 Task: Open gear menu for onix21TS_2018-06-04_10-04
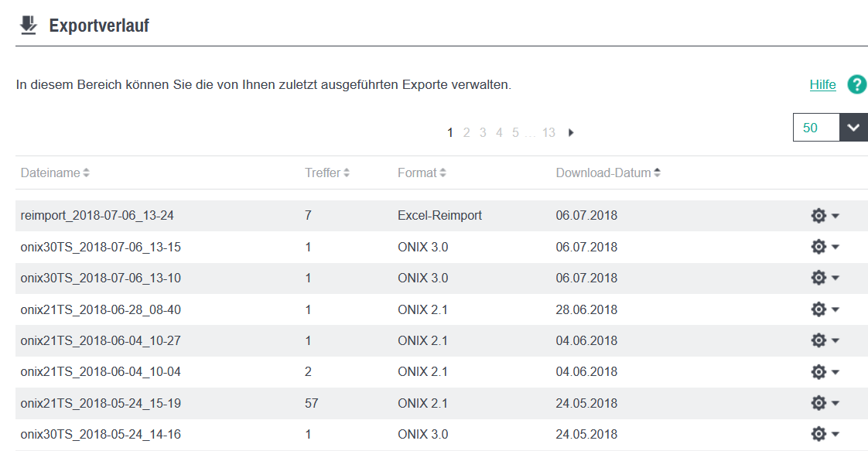[824, 372]
